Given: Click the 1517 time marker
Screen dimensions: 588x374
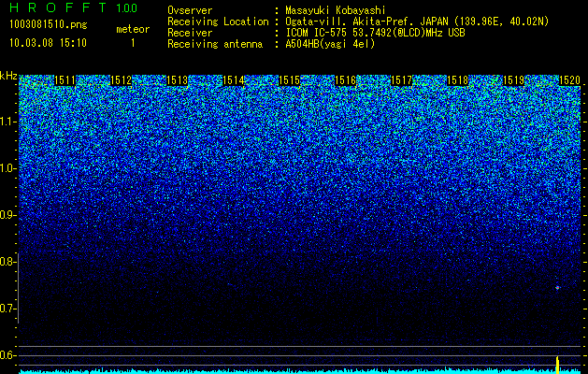Looking at the screenshot, I should pos(401,80).
